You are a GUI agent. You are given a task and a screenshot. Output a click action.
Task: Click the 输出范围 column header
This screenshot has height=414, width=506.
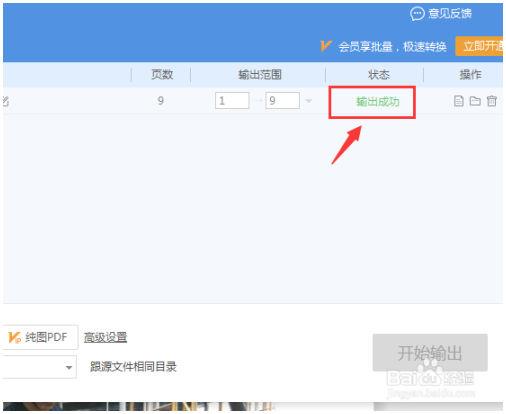pyautogui.click(x=260, y=74)
